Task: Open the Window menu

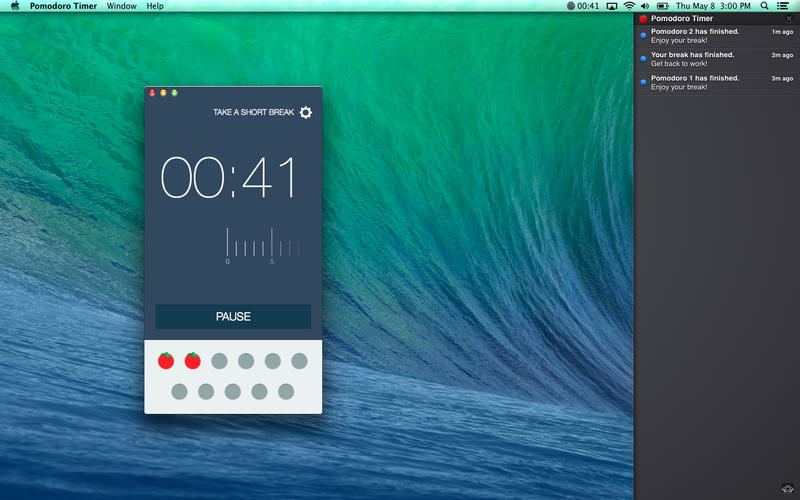Action: pyautogui.click(x=121, y=6)
